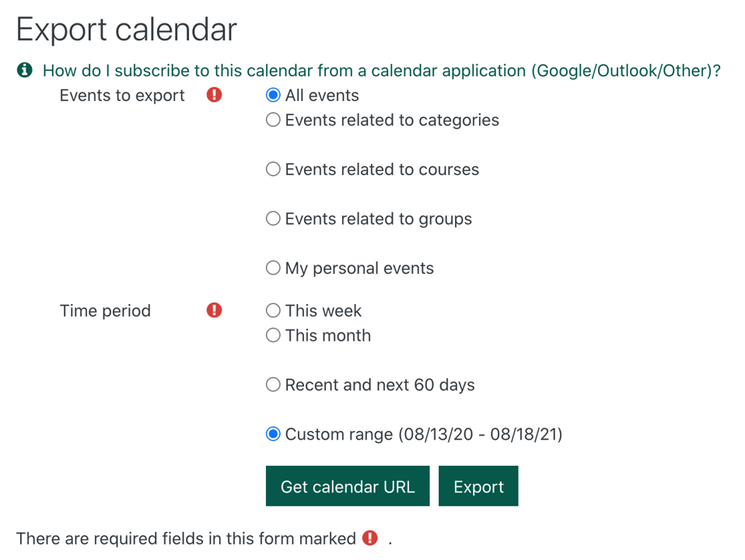This screenshot has height=560, width=745.
Task: Select Events related to categories
Action: 273,120
